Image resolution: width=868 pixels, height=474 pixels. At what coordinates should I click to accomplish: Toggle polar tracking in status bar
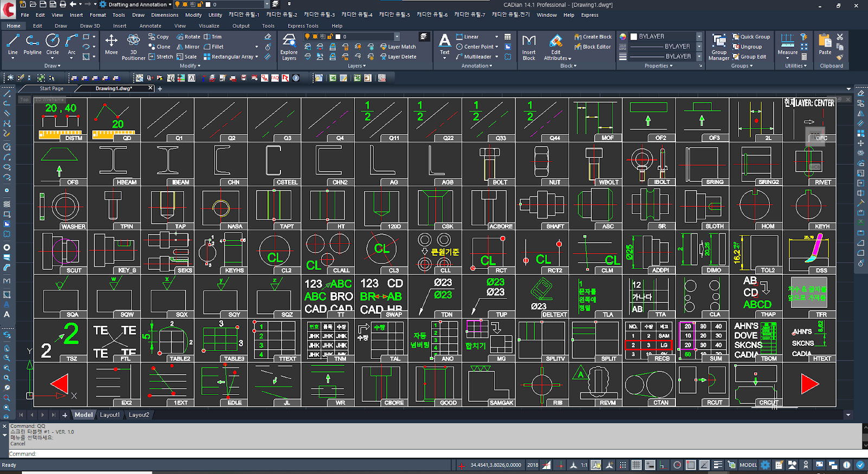[x=677, y=465]
